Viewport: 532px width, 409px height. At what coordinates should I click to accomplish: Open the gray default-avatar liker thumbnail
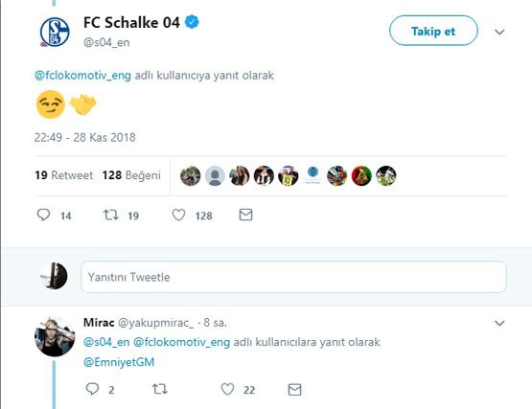tap(215, 175)
